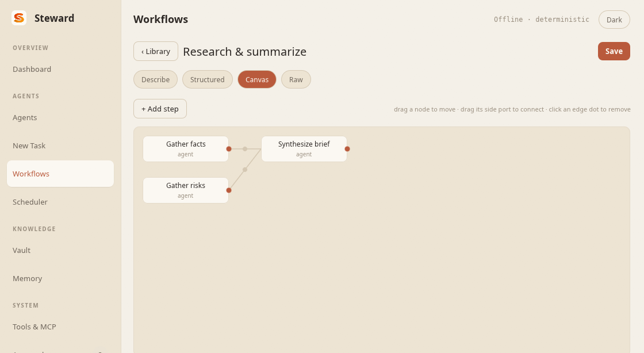This screenshot has height=353, width=644.
Task: Select the Gather risks node
Action: (x=186, y=190)
